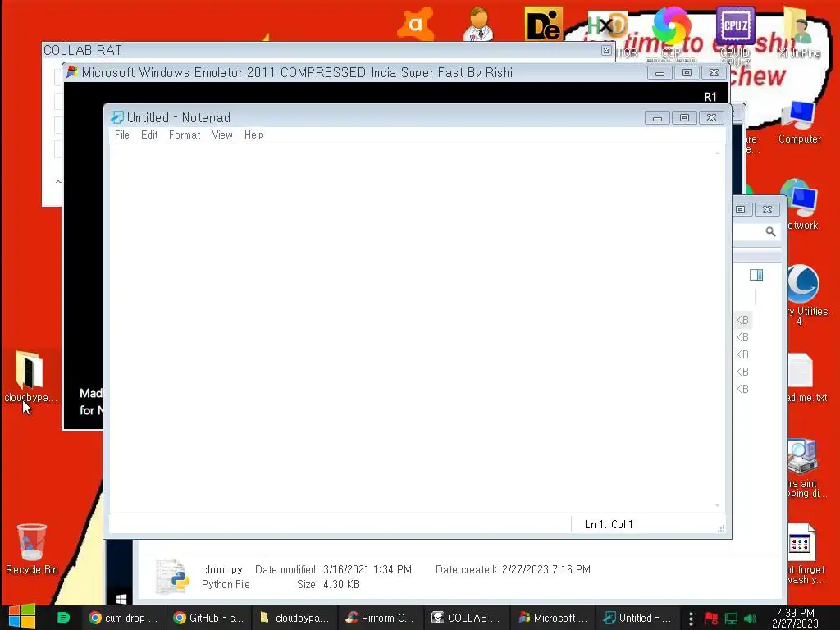Minimize the Untitled - Notepad window
Image resolution: width=840 pixels, height=630 pixels.
tap(657, 118)
